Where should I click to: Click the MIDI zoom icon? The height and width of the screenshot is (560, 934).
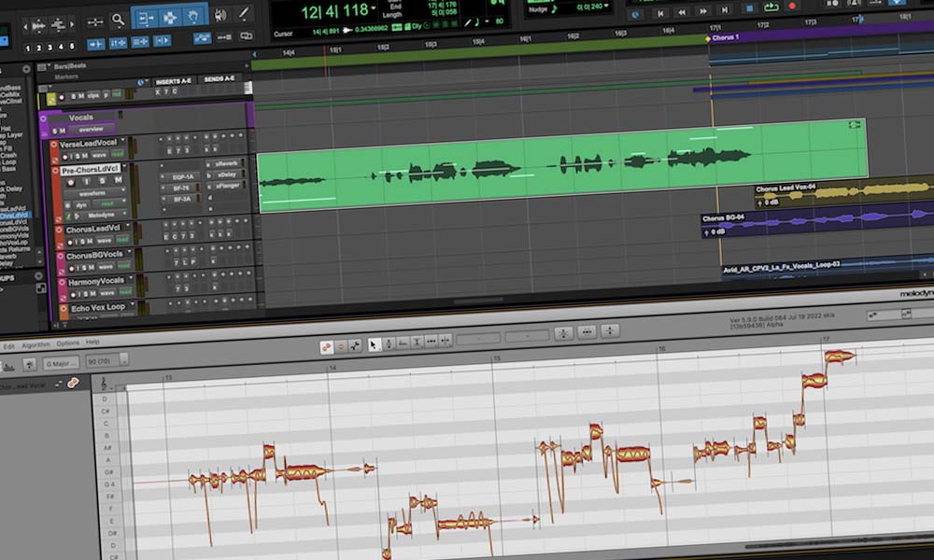[x=58, y=24]
